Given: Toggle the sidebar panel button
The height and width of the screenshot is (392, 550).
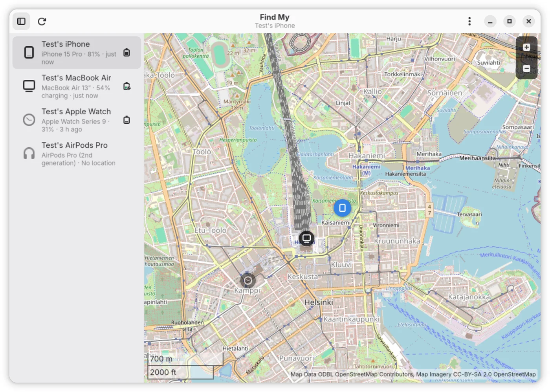Looking at the screenshot, I should 21,21.
